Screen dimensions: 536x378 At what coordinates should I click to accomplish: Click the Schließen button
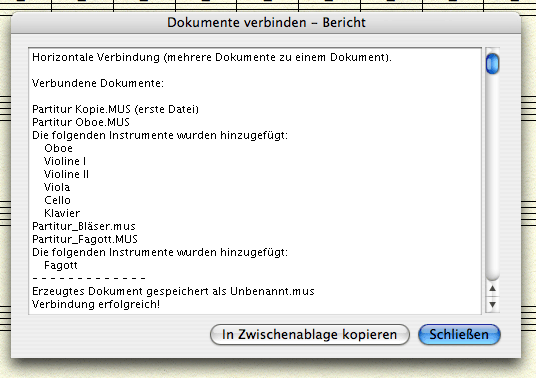(x=459, y=334)
